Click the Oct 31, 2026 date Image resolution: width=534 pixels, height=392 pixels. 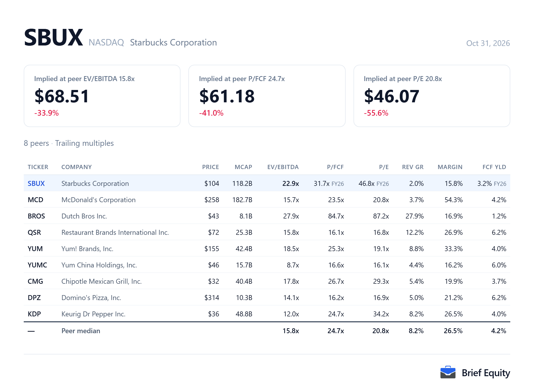tap(488, 43)
